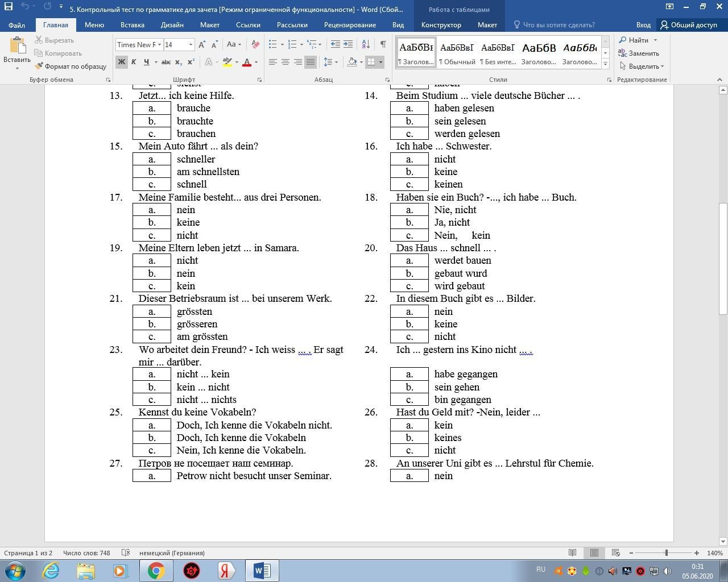Open the Конструктор table tools tab
Screen dimensions: 728x582
[x=441, y=25]
